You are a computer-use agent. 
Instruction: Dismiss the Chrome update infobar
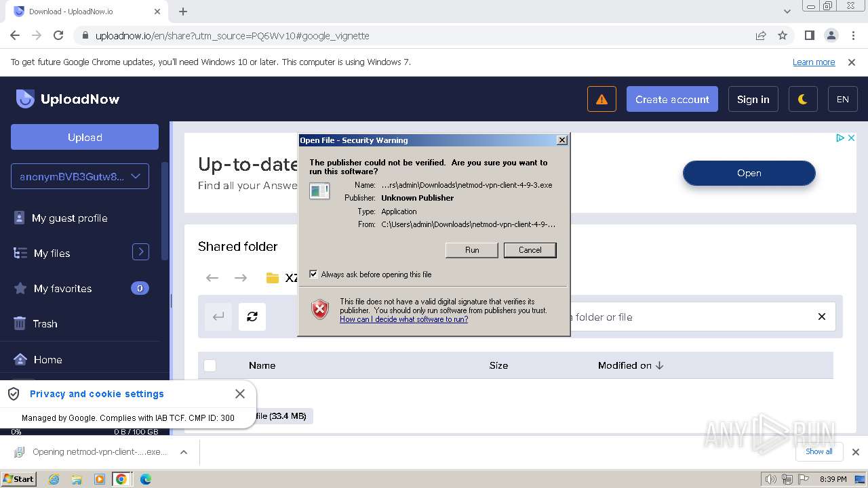tap(852, 62)
